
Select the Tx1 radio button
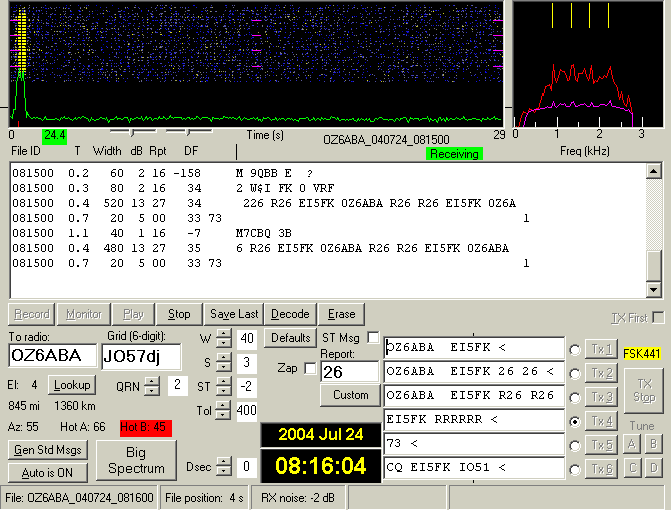coord(576,349)
